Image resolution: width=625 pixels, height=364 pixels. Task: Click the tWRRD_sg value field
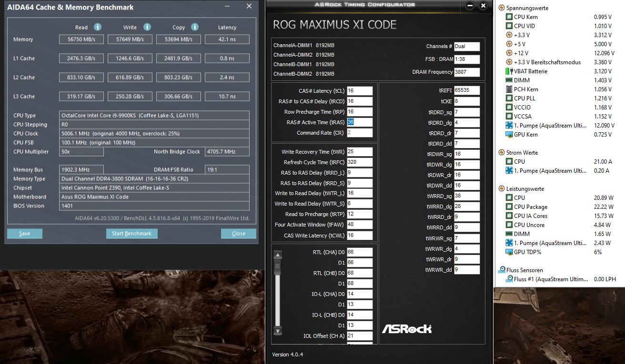pos(467,196)
